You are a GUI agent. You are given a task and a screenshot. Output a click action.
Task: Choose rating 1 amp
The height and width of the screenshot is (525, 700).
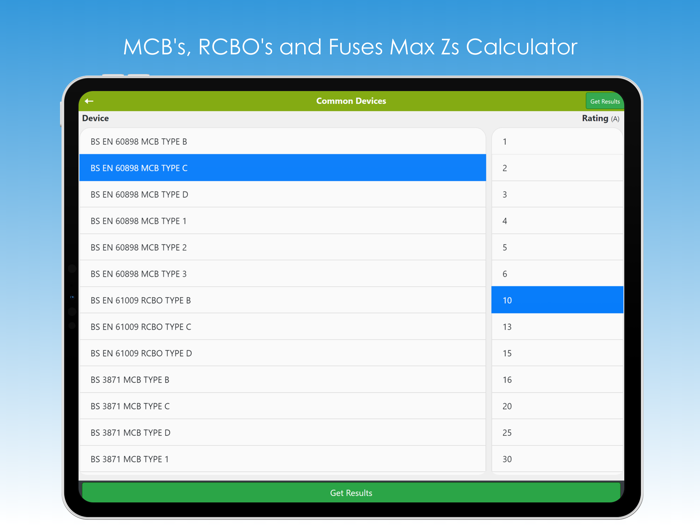[557, 142]
